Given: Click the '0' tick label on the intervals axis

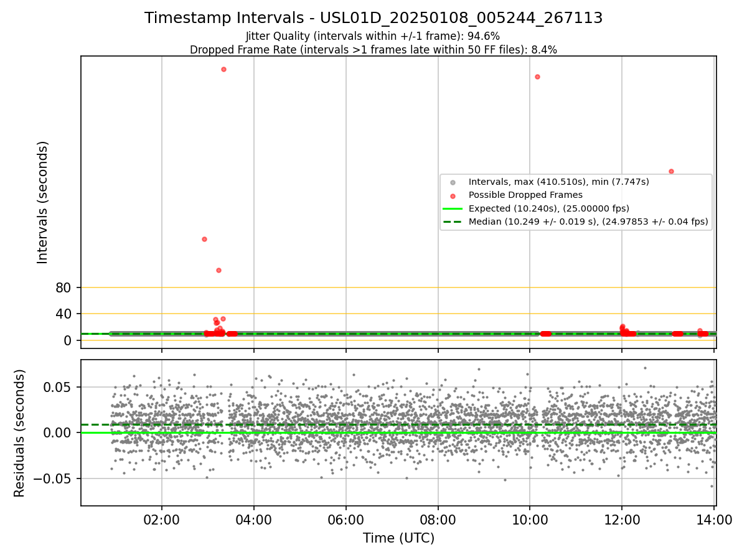Looking at the screenshot, I should [68, 340].
